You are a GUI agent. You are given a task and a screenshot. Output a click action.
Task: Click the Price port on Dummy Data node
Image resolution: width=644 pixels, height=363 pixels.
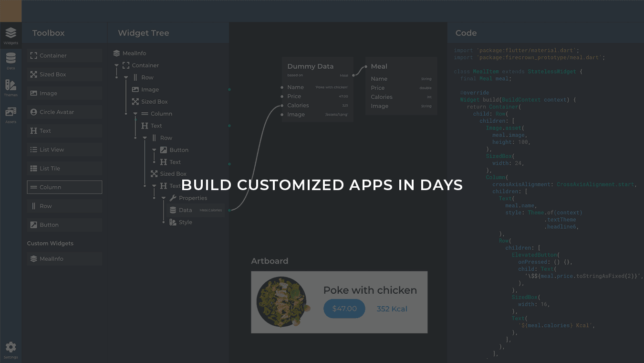[282, 96]
